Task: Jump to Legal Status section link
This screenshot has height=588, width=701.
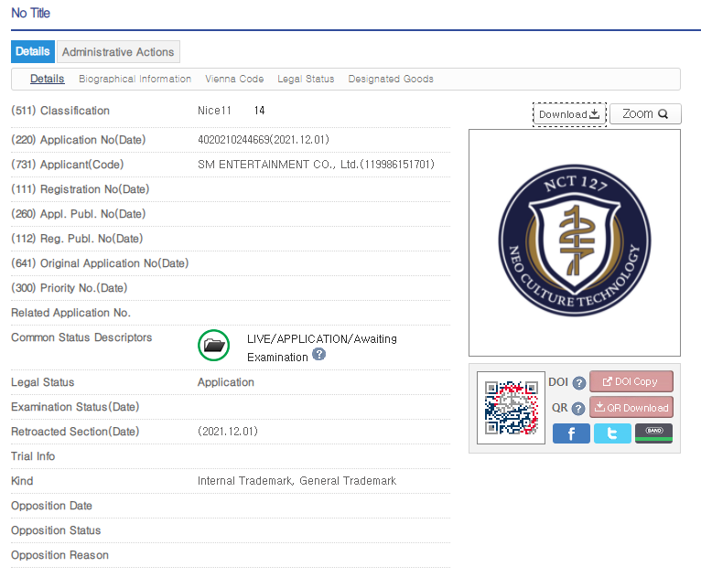Action: click(x=306, y=79)
